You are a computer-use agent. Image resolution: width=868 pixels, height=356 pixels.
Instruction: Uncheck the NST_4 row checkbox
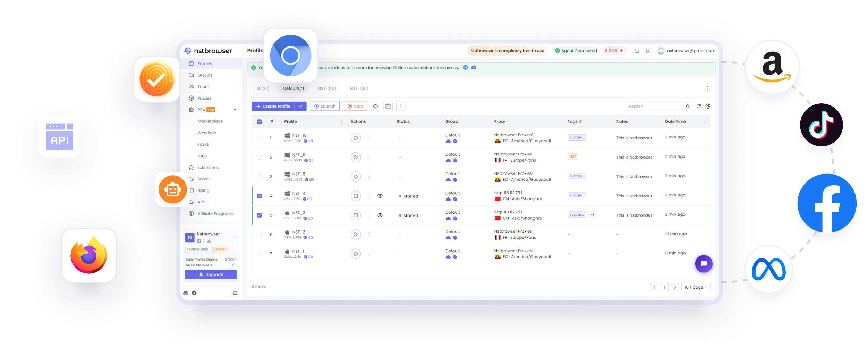click(259, 196)
